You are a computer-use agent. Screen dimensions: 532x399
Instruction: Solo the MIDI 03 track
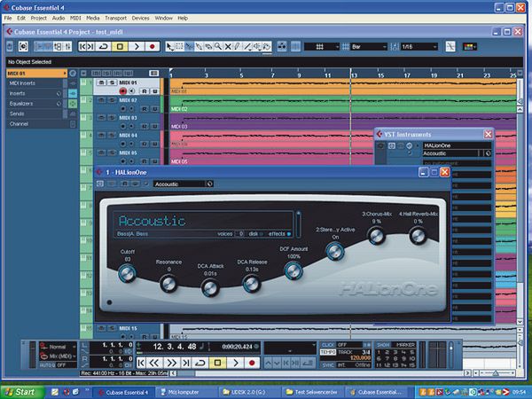[x=111, y=118]
